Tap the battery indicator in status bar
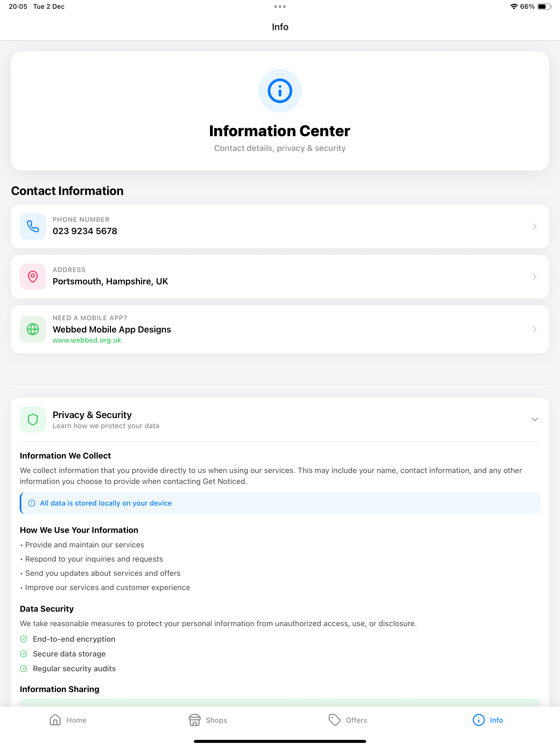This screenshot has width=560, height=747. click(x=544, y=6)
